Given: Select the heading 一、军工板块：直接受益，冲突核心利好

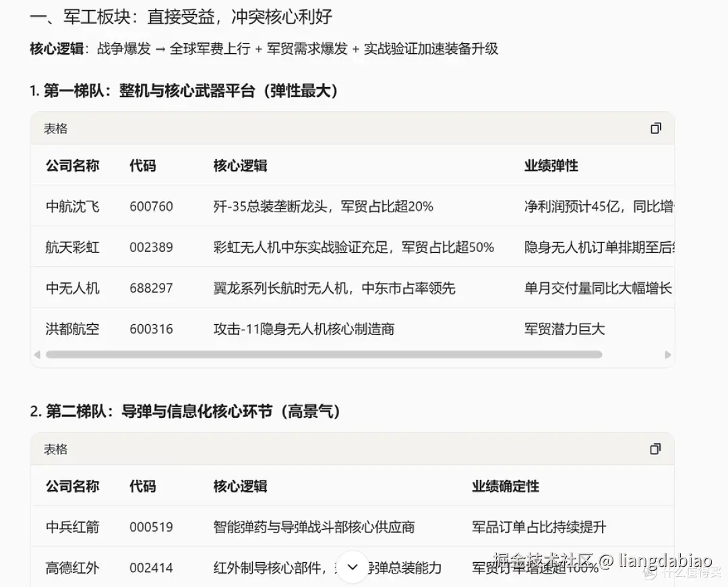Looking at the screenshot, I should click(182, 16).
